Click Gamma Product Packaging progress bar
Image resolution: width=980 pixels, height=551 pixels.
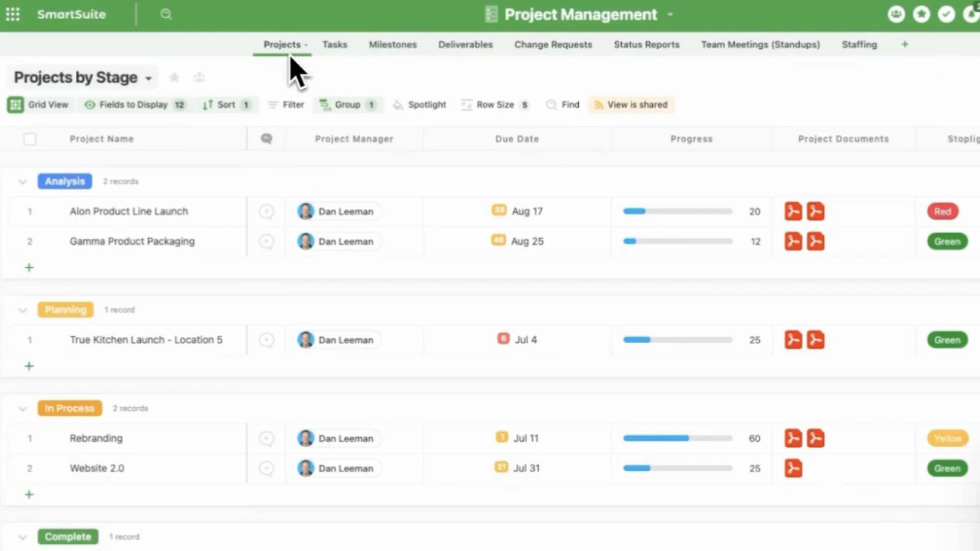(x=677, y=241)
